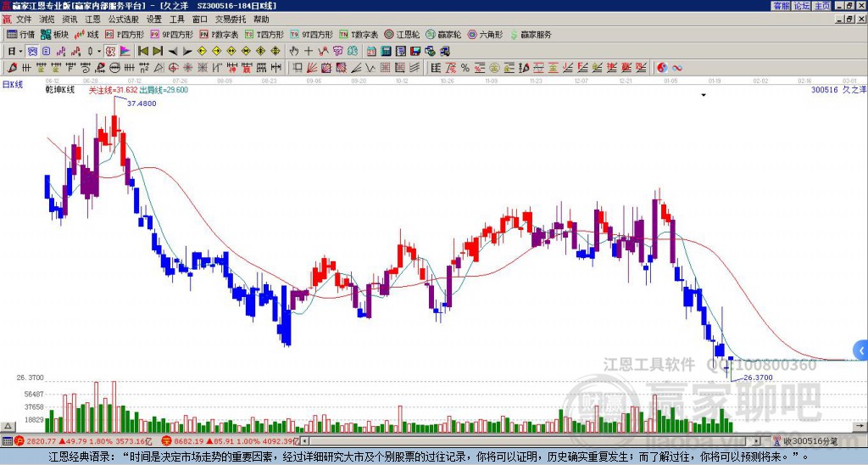Open the 赢家轮 wheel tool
The height and width of the screenshot is (465, 868).
pos(443,34)
